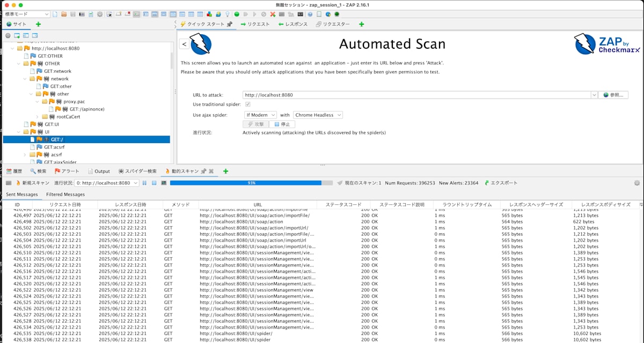644x343 pixels.
Task: Click the Persist Session disk icon
Action: (x=72, y=14)
